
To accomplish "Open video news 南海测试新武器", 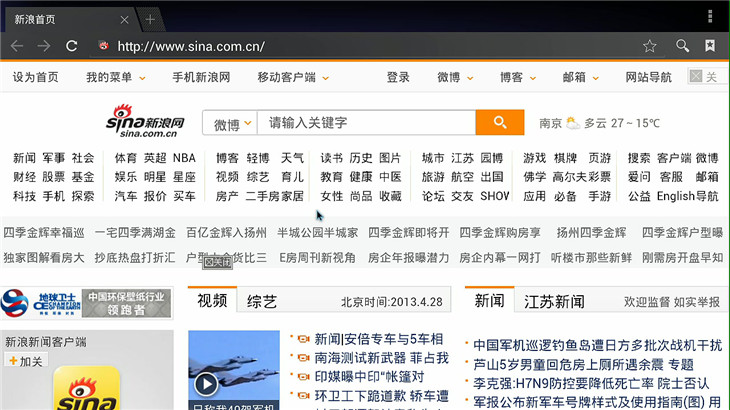I will [360, 358].
